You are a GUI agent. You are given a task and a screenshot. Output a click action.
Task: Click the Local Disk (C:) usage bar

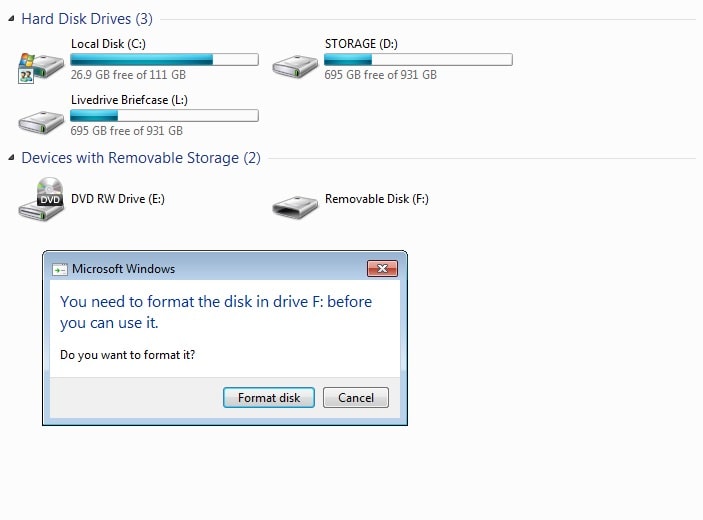click(164, 60)
